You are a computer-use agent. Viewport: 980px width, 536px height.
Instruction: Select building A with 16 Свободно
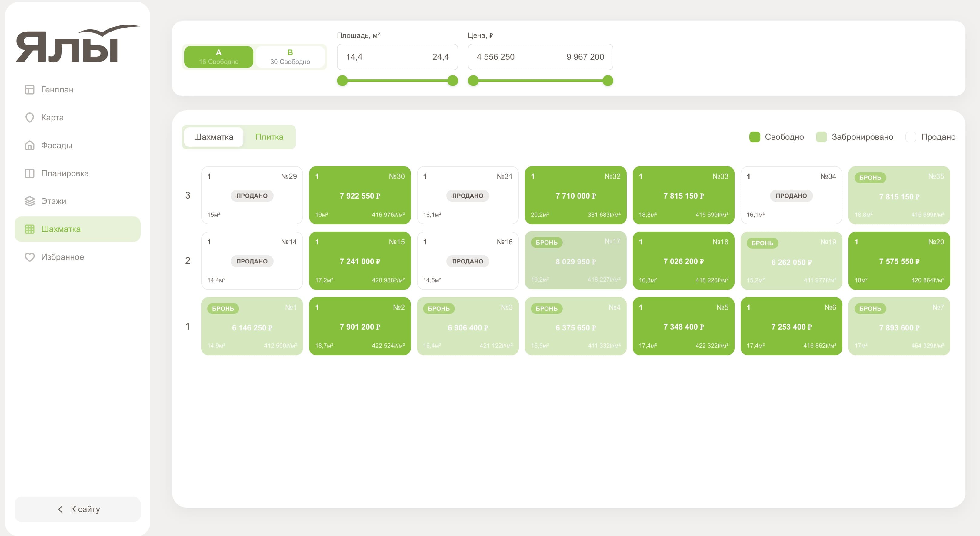click(218, 57)
